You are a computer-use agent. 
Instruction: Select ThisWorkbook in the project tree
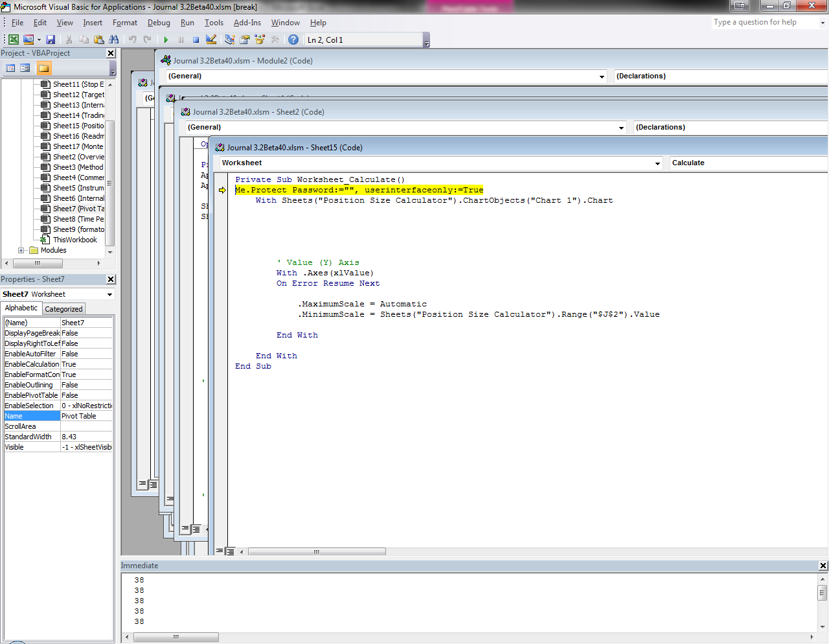[74, 240]
